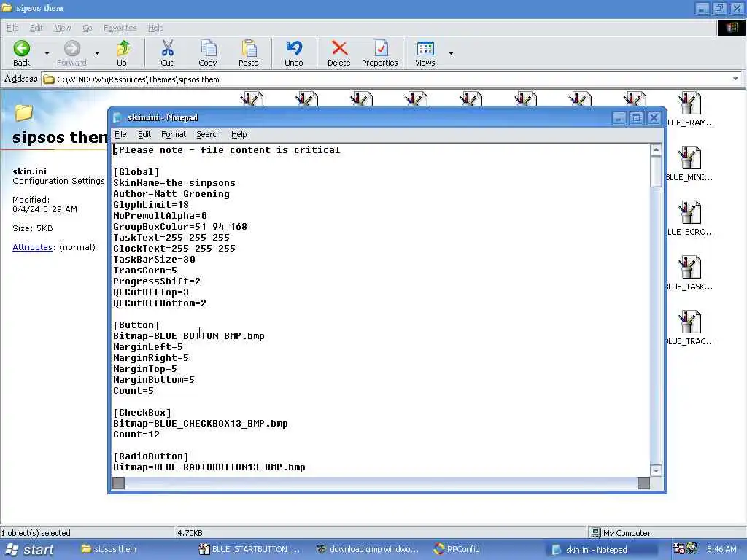
Task: Open the Forward history dropdown arrow
Action: pos(97,53)
